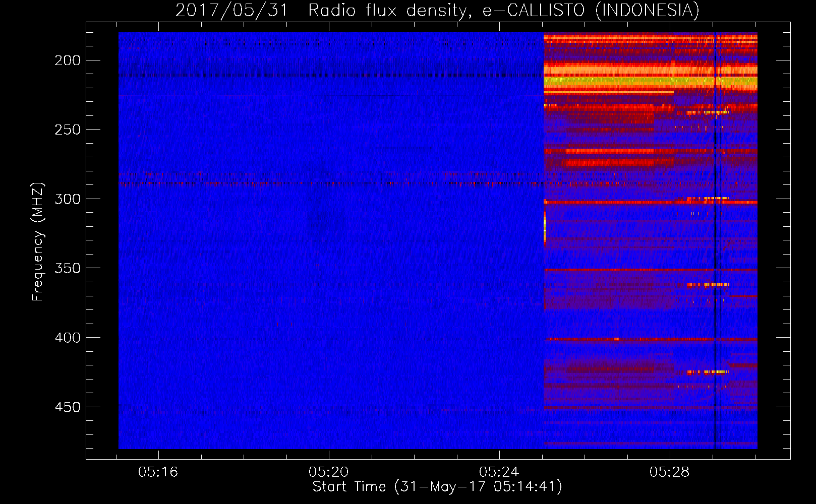Viewport: 816px width, 504px height.
Task: Select the 450 frequency tick label
Action: click(68, 407)
